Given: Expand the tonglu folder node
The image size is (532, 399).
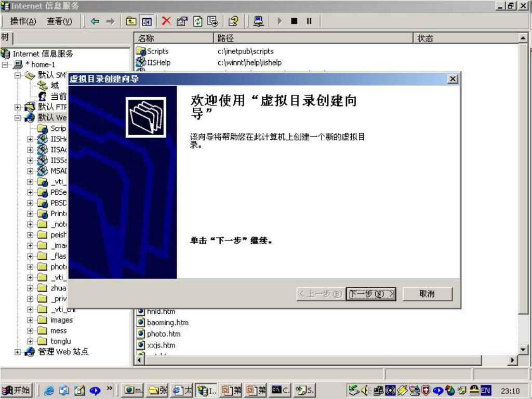Looking at the screenshot, I should tap(30, 341).
